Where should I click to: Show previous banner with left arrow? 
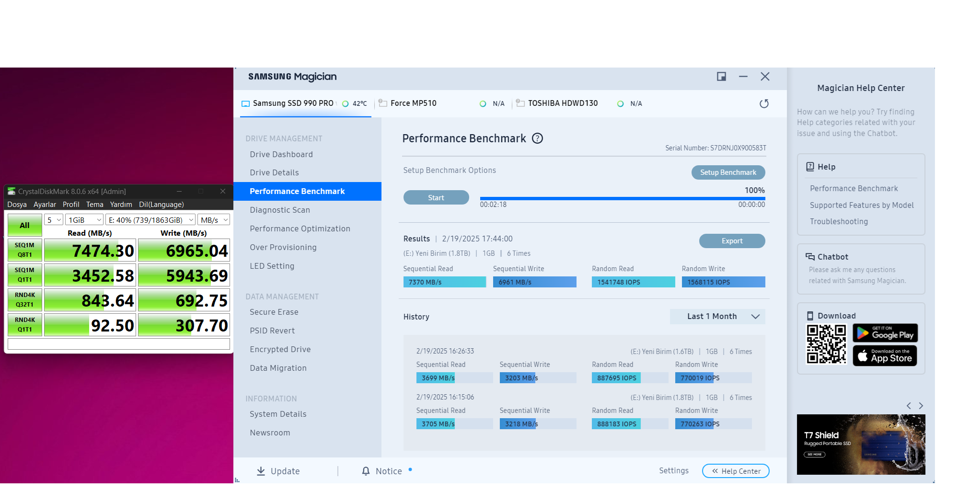(x=909, y=406)
